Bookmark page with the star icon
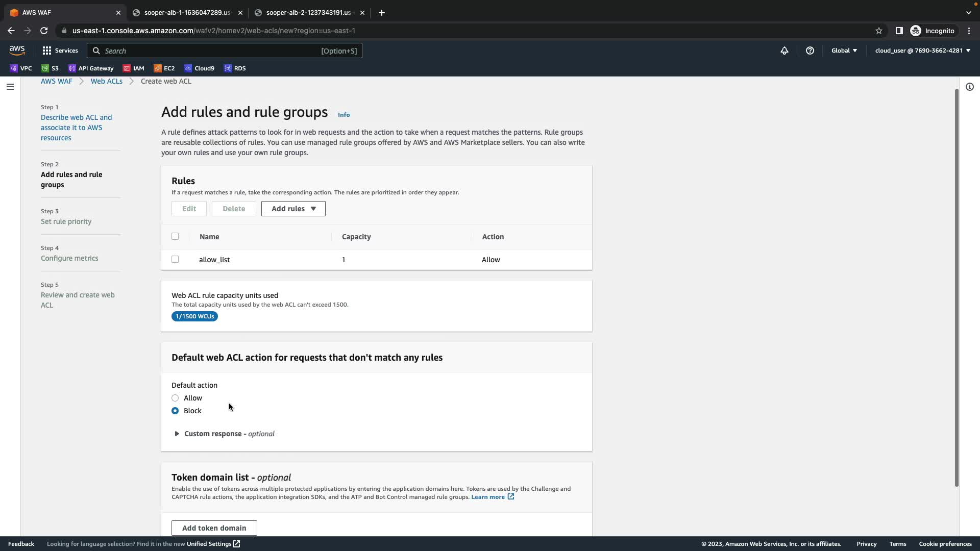 878,31
